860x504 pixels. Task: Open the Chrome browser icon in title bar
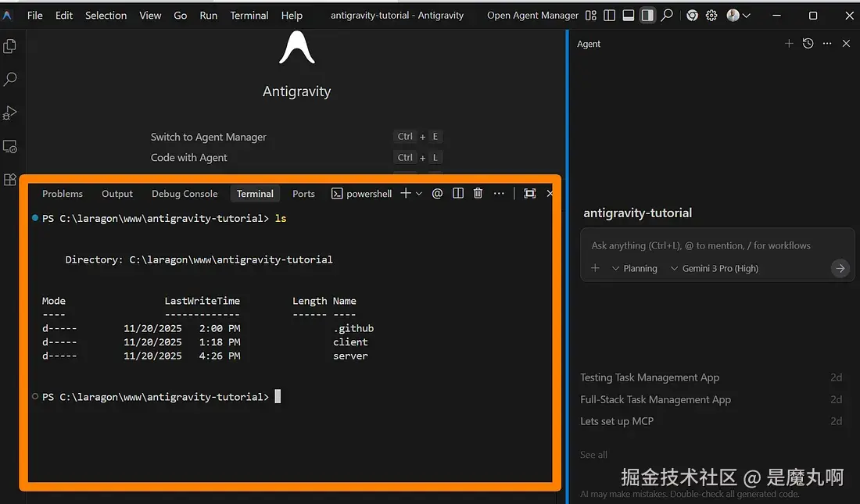pyautogui.click(x=692, y=16)
